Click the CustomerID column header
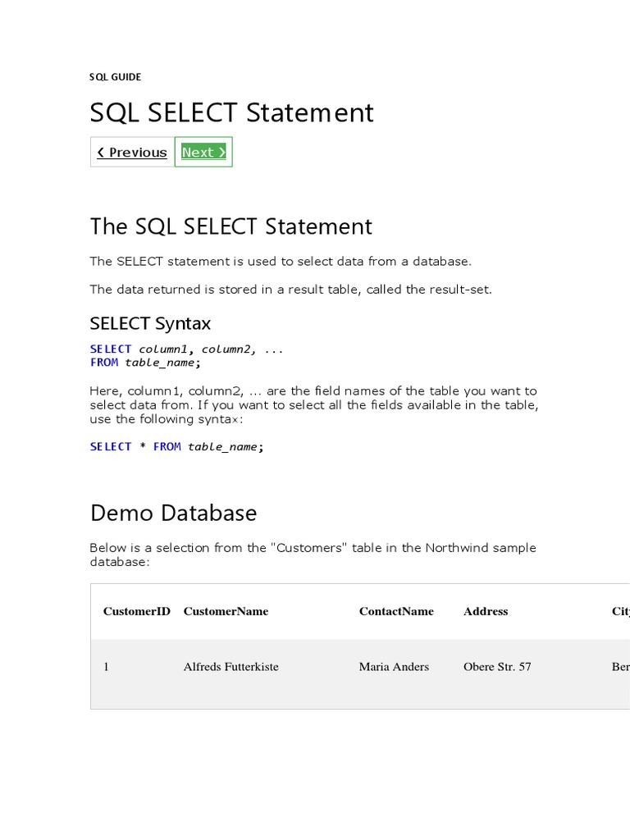 136,611
